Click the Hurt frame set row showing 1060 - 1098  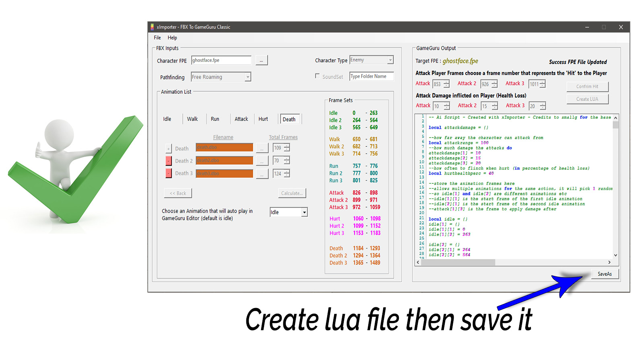355,219
